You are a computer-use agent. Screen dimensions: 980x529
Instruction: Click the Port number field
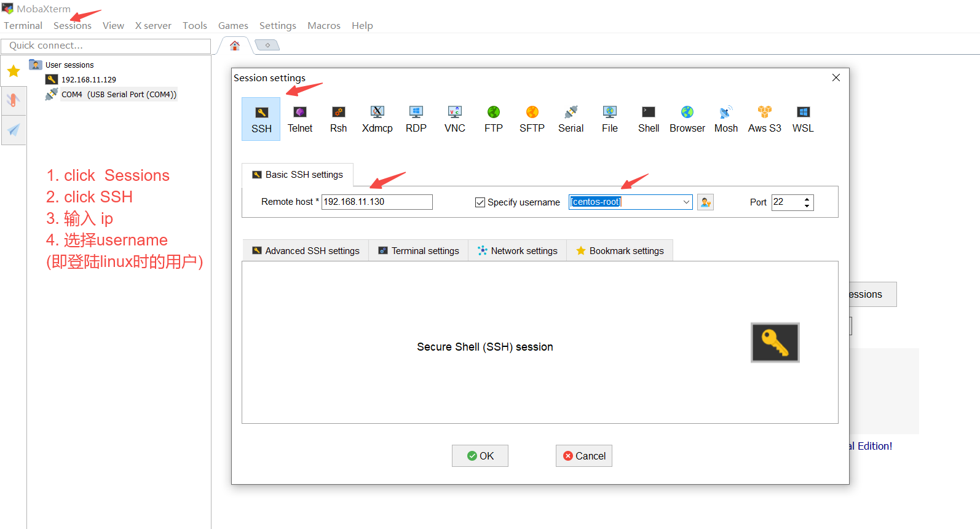click(786, 202)
